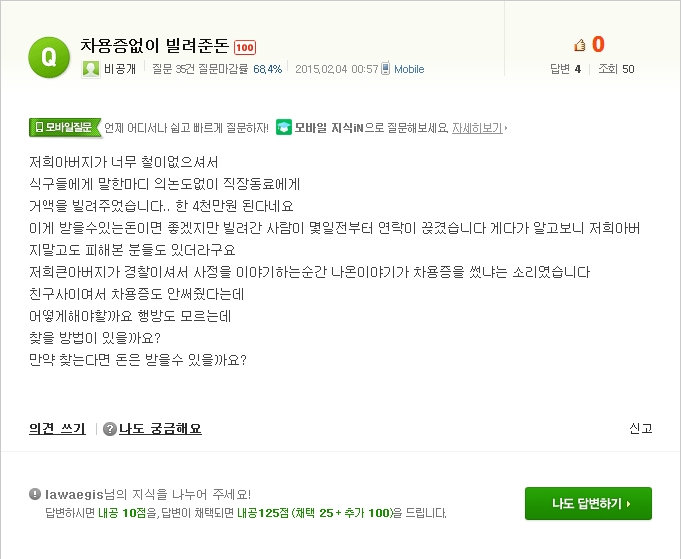The width and height of the screenshot is (681, 559).
Task: Click the 100 points badge icon
Action: (245, 47)
